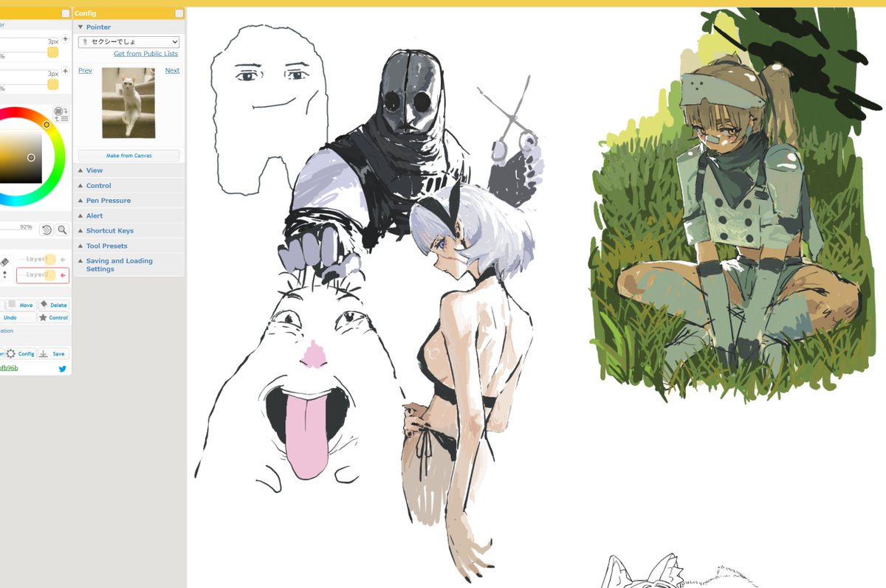Go to the Prev pointer image
886x588 pixels.
[x=85, y=71]
